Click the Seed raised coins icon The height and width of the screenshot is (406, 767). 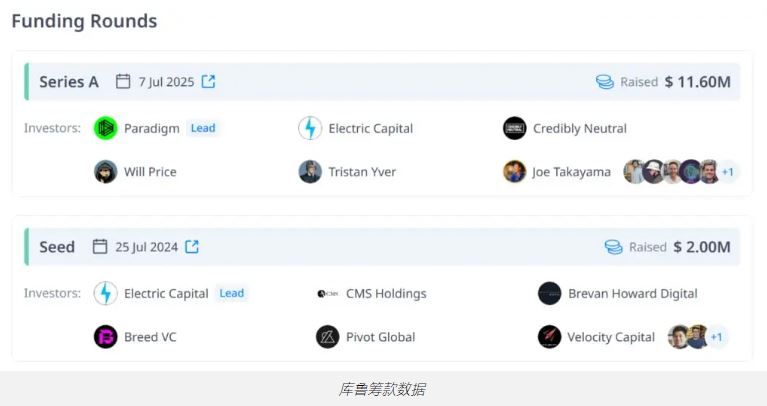point(613,247)
